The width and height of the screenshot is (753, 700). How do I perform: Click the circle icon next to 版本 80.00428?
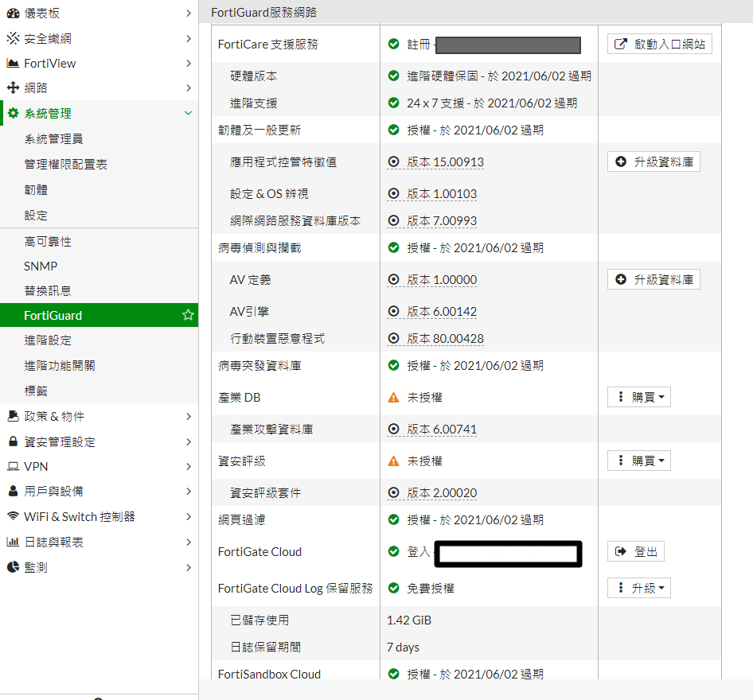[x=394, y=338]
